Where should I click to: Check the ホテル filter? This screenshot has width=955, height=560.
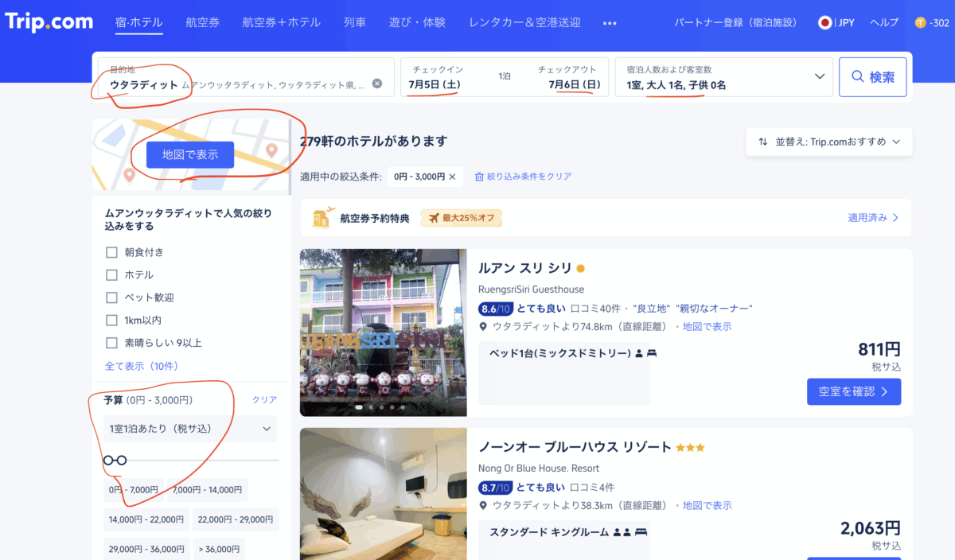(111, 275)
